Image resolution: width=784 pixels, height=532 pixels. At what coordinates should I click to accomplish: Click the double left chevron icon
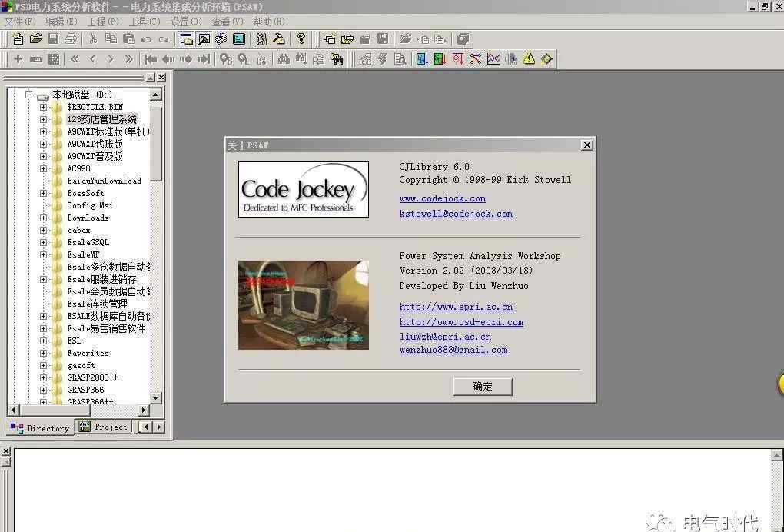(x=75, y=59)
